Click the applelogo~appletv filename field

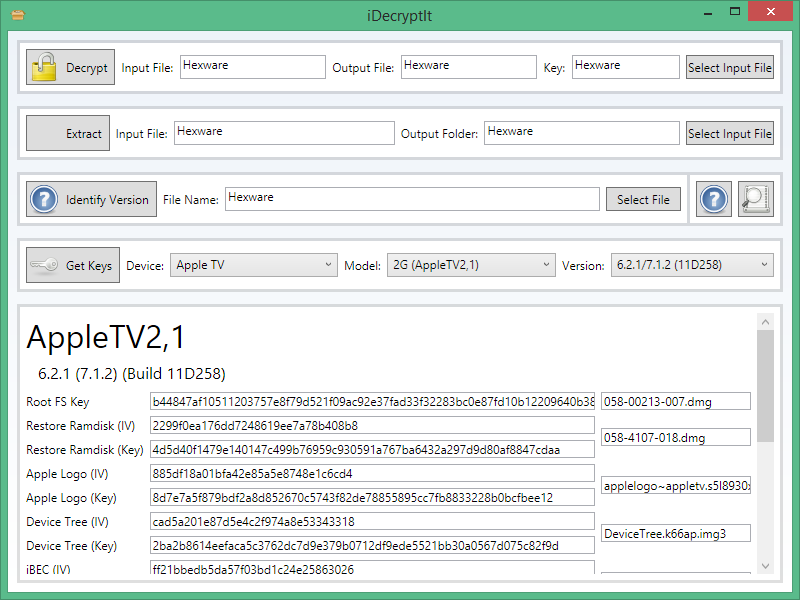[x=676, y=485]
